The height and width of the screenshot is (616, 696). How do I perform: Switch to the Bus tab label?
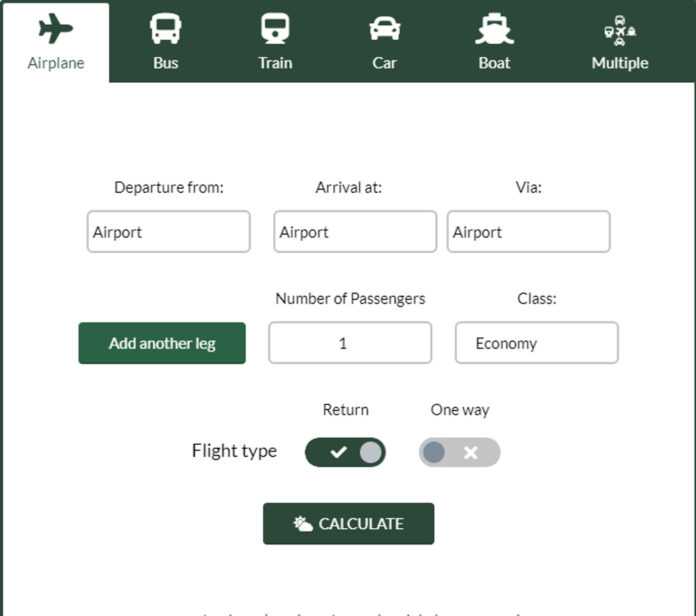166,63
